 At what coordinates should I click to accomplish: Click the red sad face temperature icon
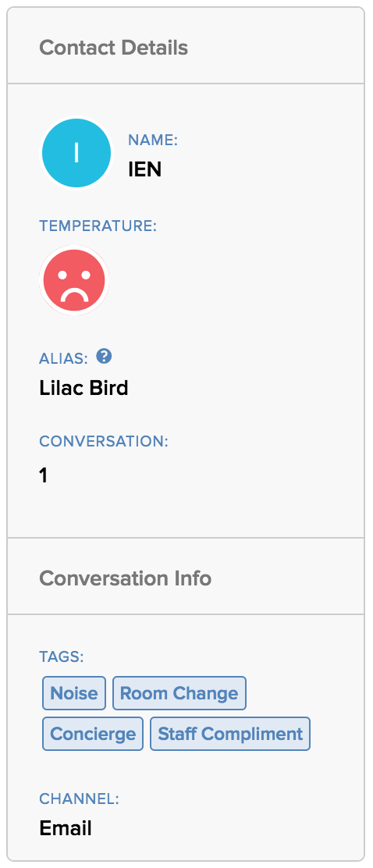click(x=74, y=281)
